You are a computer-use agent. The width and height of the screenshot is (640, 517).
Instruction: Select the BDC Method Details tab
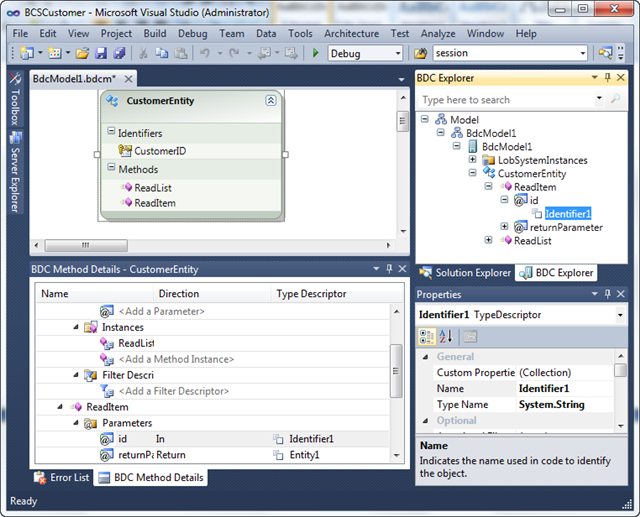point(151,477)
